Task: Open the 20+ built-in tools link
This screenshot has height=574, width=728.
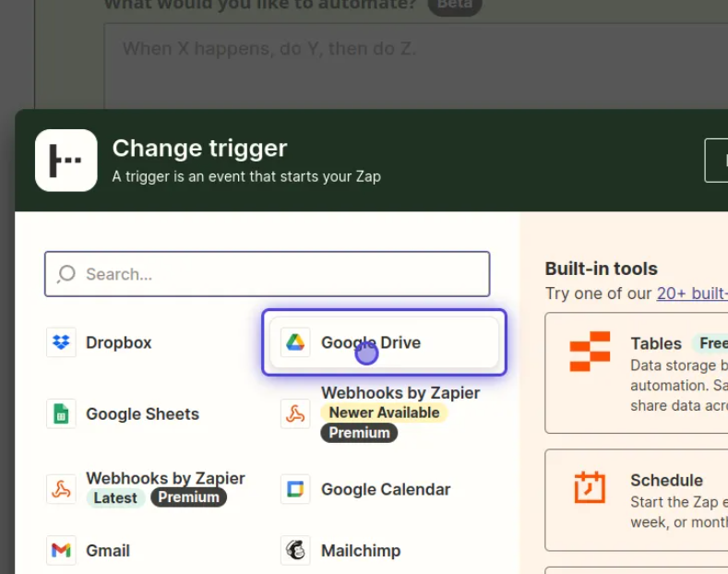Action: point(692,293)
